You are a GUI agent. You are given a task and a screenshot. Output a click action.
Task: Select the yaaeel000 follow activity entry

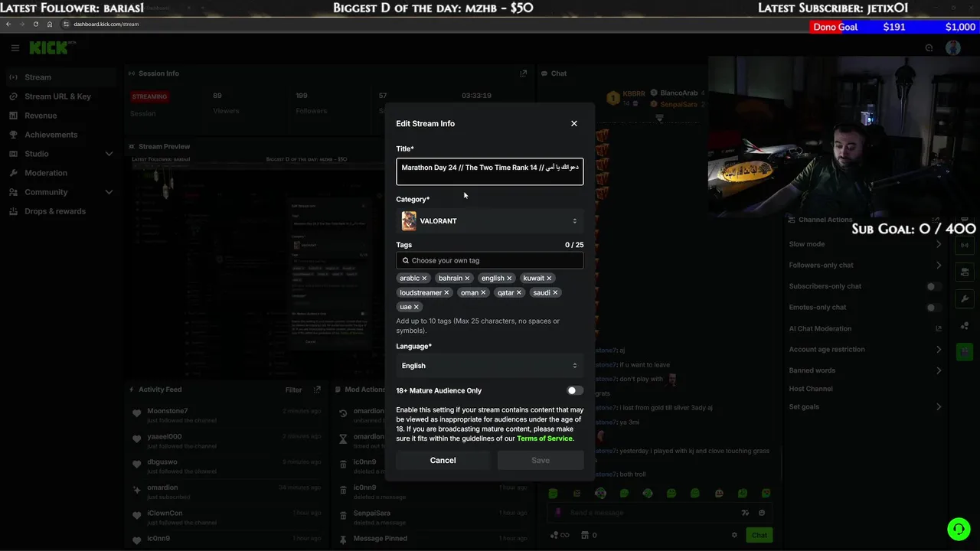click(x=226, y=441)
